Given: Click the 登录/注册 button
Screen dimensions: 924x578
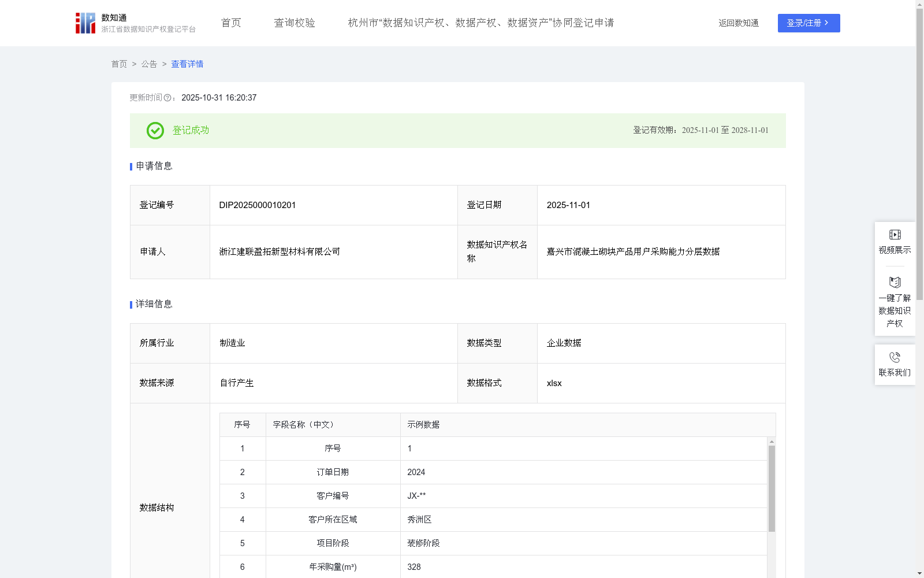Looking at the screenshot, I should tap(808, 23).
